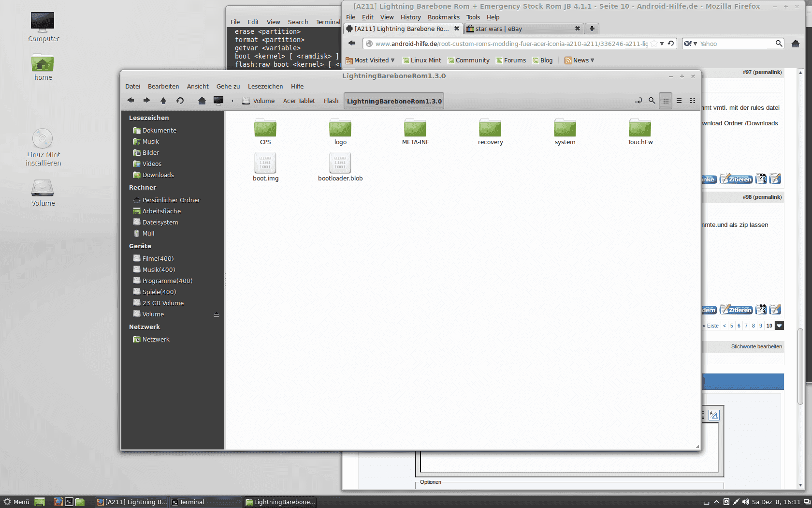The width and height of the screenshot is (812, 508).
Task: Eject the Volume device in the sidebar
Action: click(217, 314)
